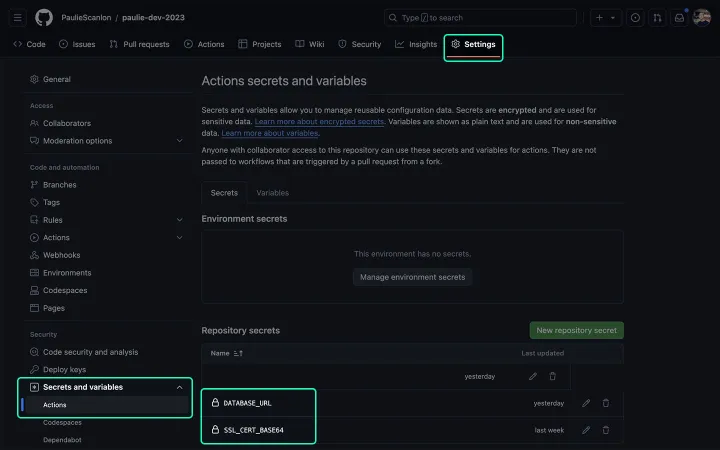720x450 pixels.
Task: Click the New repository secret button
Action: (x=576, y=330)
